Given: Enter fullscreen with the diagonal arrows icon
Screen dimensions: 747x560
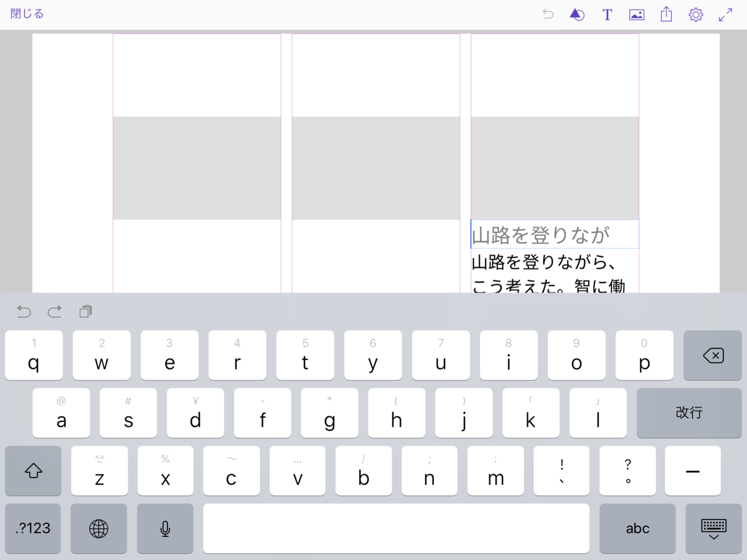Looking at the screenshot, I should [x=724, y=14].
